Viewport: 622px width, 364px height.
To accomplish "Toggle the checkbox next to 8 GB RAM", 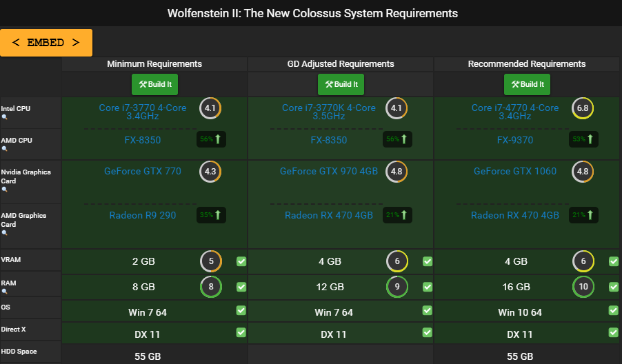I will 241,287.
